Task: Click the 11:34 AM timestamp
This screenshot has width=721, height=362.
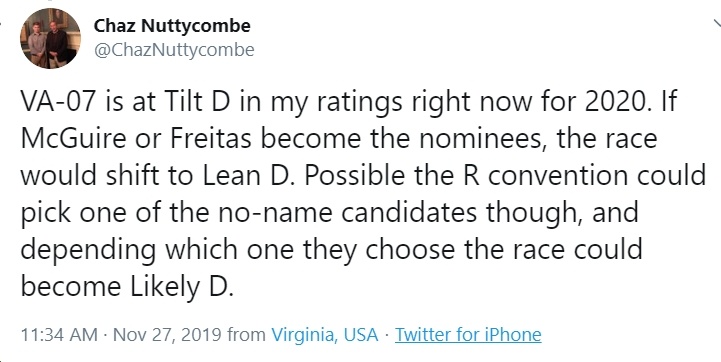Action: (x=59, y=335)
